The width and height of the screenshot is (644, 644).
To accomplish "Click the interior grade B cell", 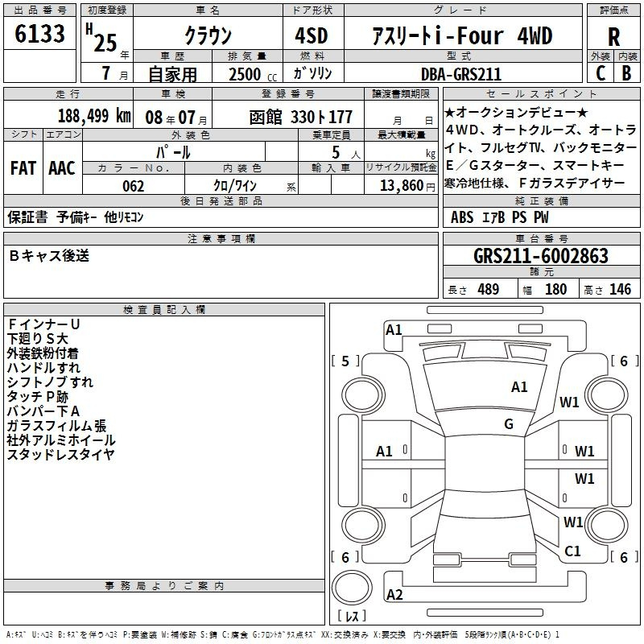I will click(x=626, y=73).
